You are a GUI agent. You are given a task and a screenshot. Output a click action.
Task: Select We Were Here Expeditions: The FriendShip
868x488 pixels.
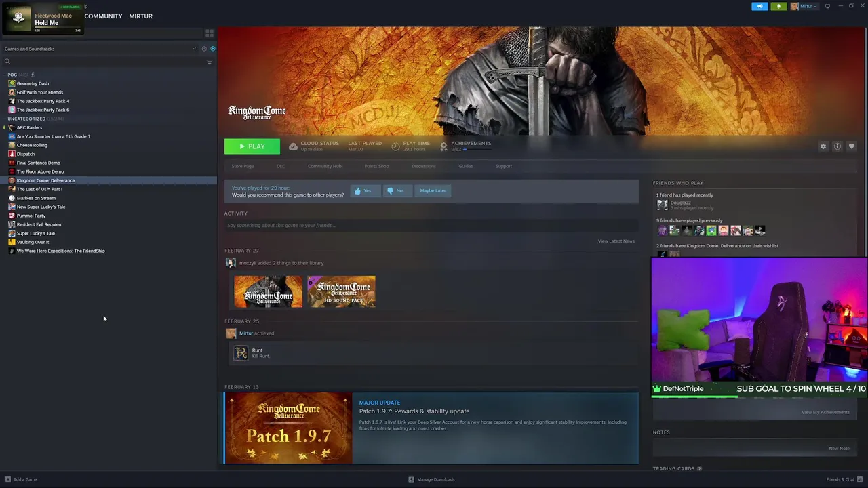[60, 251]
